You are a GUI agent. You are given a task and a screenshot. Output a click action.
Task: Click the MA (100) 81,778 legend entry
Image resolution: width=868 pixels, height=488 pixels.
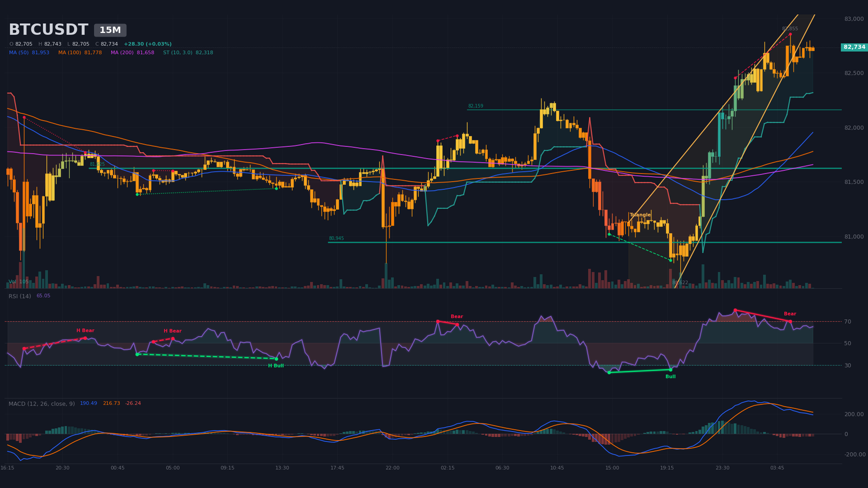(x=80, y=53)
